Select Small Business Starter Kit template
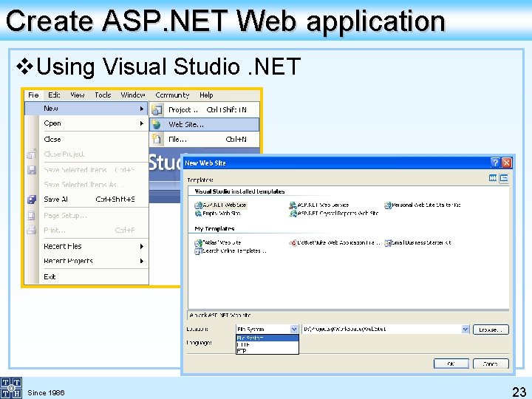This screenshot has height=399, width=532. (x=417, y=243)
